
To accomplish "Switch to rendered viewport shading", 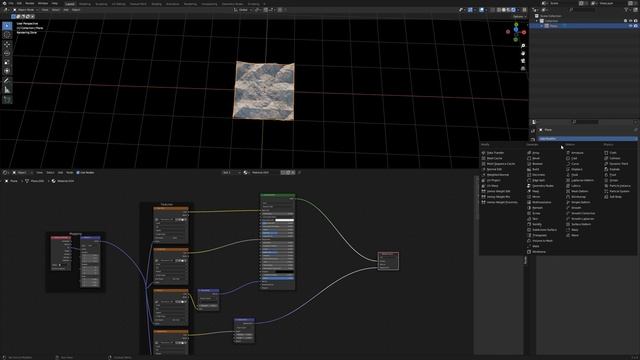I will (x=513, y=10).
